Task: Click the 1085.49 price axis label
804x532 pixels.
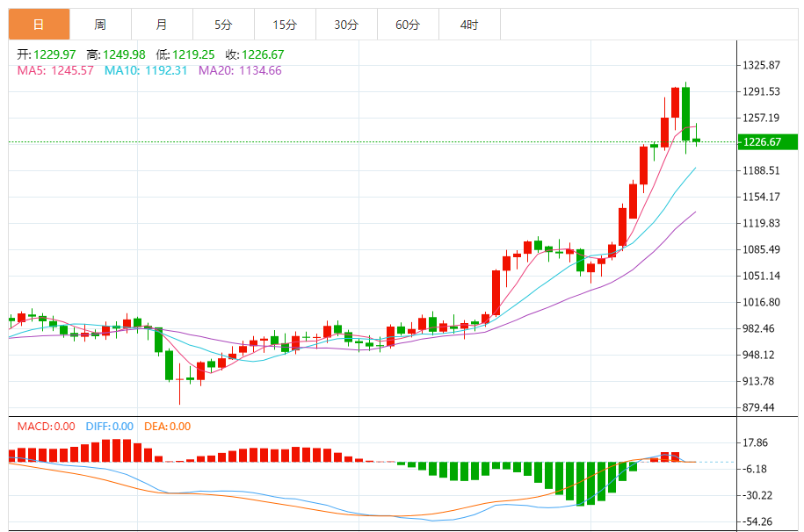Action: 762,249
